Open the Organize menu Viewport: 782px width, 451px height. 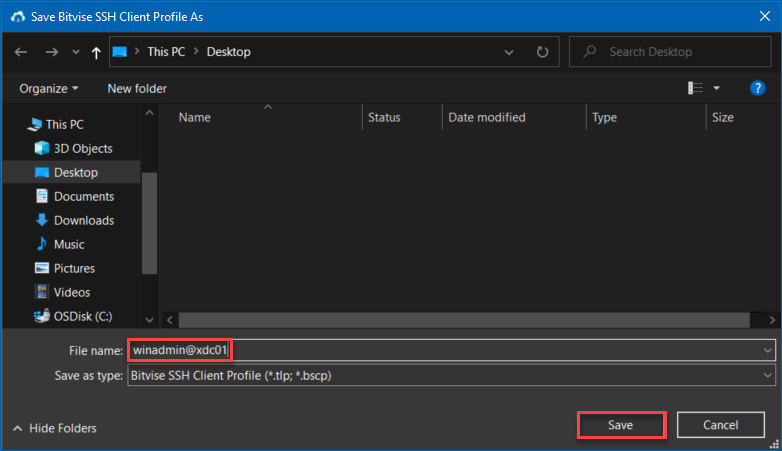[48, 89]
